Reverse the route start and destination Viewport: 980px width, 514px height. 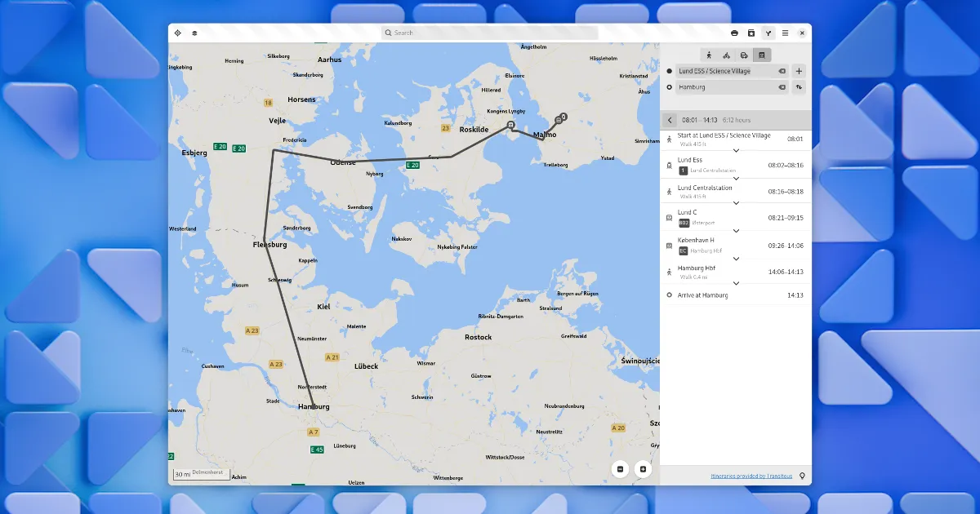coord(799,87)
